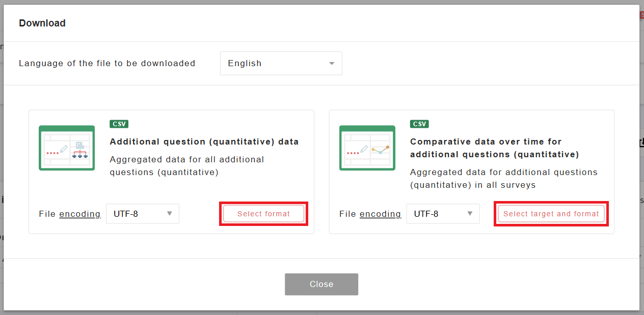The width and height of the screenshot is (644, 315).
Task: Open UTF-8 encoding dropdown for Additional question data
Action: pyautogui.click(x=143, y=214)
